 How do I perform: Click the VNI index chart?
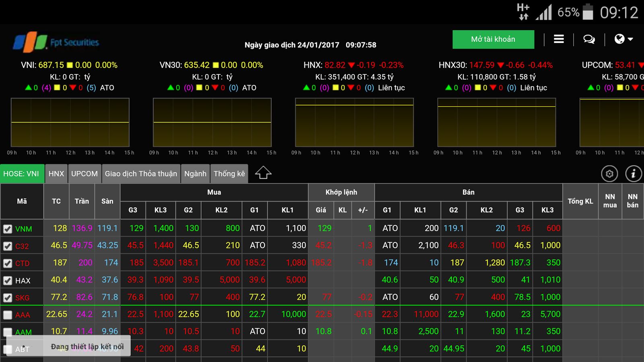pyautogui.click(x=70, y=122)
